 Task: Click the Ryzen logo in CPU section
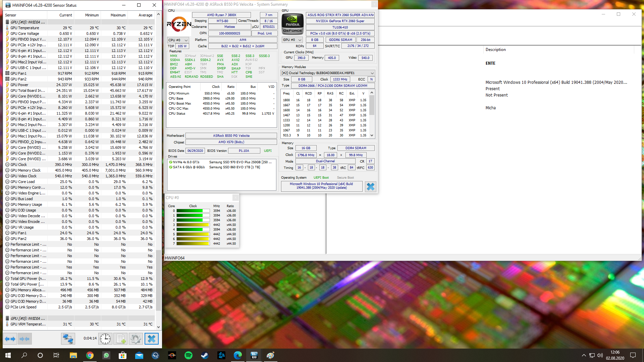[x=179, y=24]
